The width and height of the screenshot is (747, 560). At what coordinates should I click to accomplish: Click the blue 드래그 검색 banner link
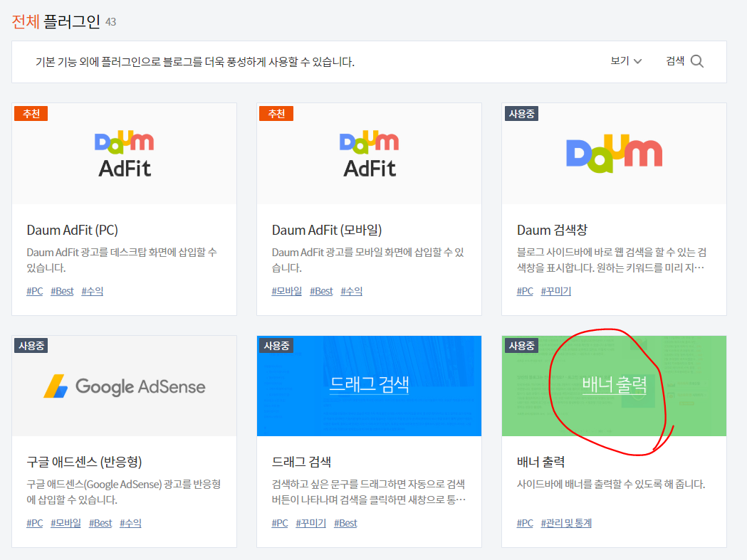(369, 384)
